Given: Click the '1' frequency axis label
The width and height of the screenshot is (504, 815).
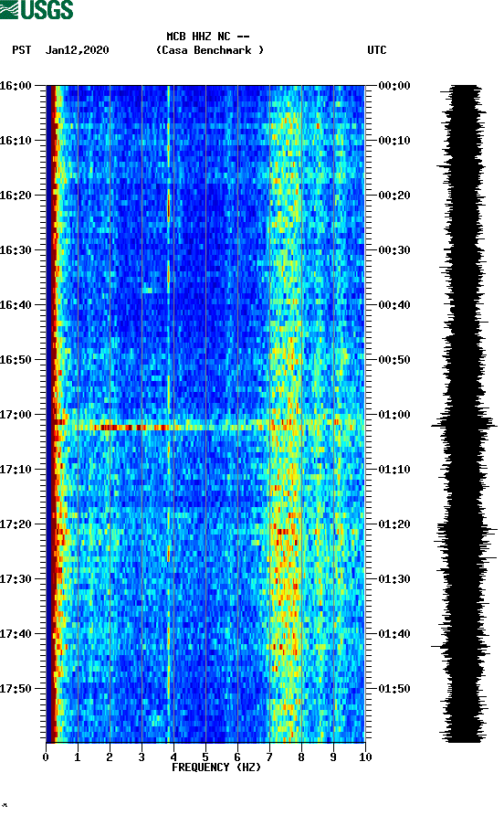Looking at the screenshot, I should point(78,757).
